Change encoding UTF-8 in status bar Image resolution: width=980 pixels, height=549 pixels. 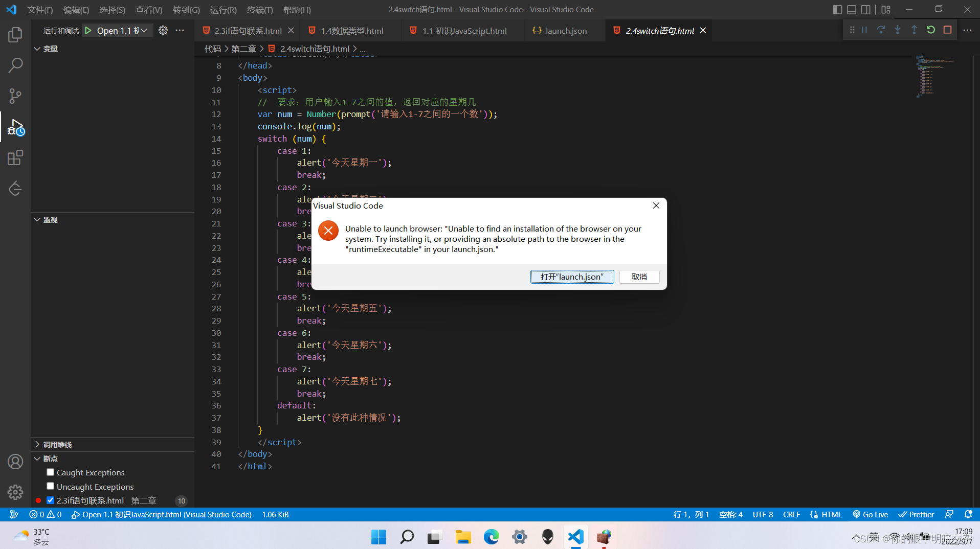click(x=763, y=515)
